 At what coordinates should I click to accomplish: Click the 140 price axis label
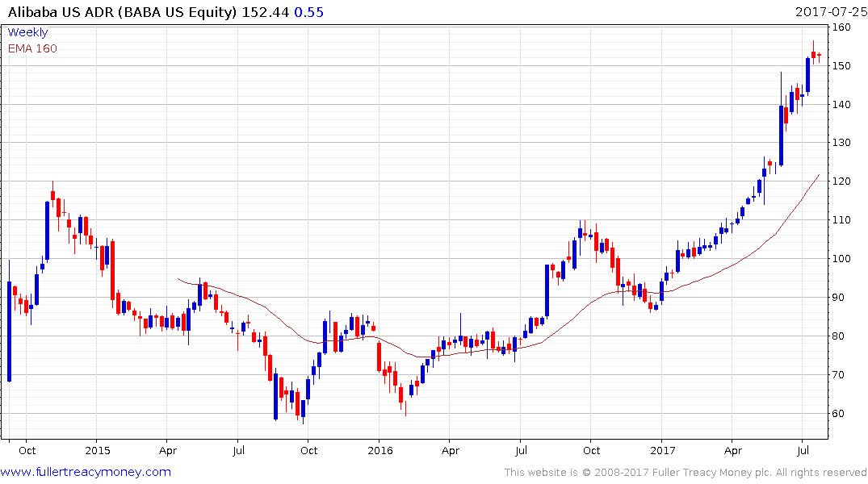point(841,105)
